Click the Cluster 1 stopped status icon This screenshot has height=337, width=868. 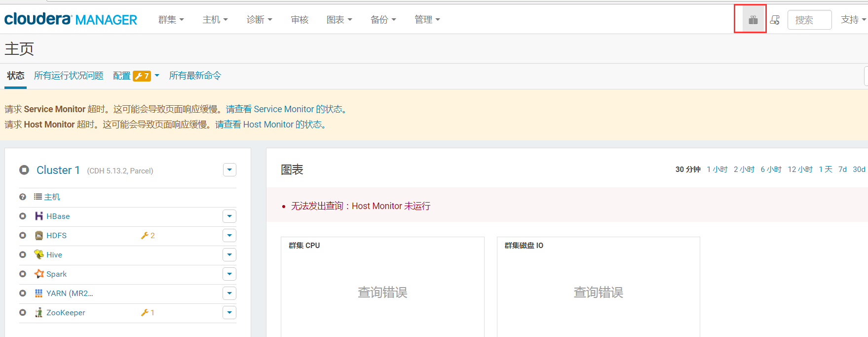(24, 170)
